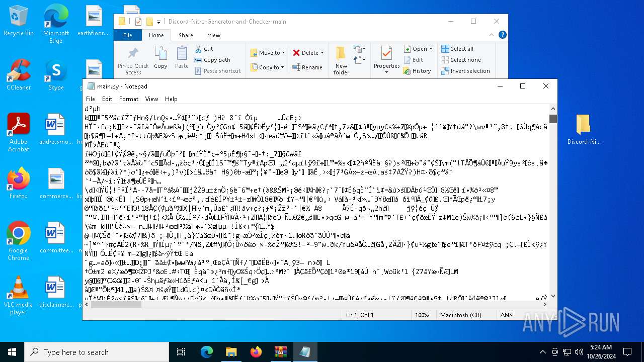Image resolution: width=644 pixels, height=362 pixels.
Task: Click the Copy icon in Explorer ribbon
Action: point(160,57)
